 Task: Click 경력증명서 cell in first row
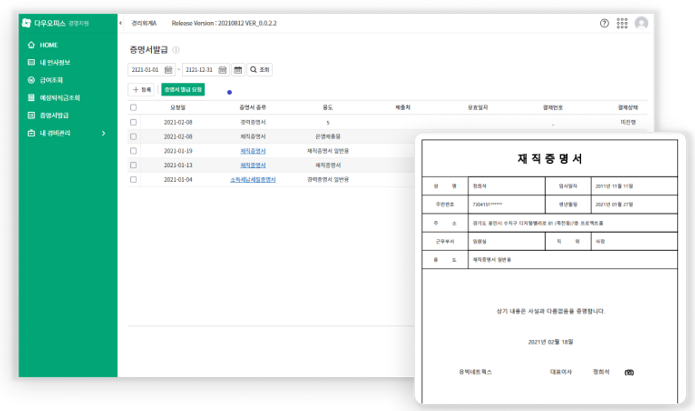click(x=253, y=122)
